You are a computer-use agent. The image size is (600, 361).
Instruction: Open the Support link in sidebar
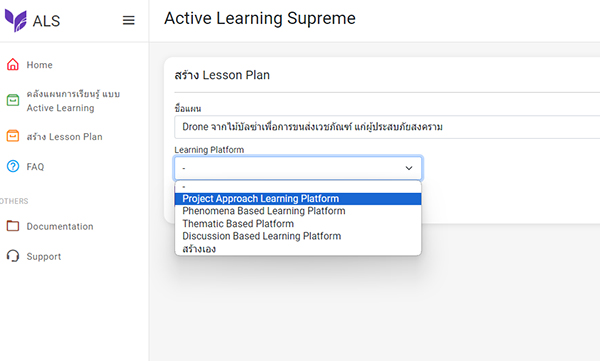pyautogui.click(x=44, y=256)
